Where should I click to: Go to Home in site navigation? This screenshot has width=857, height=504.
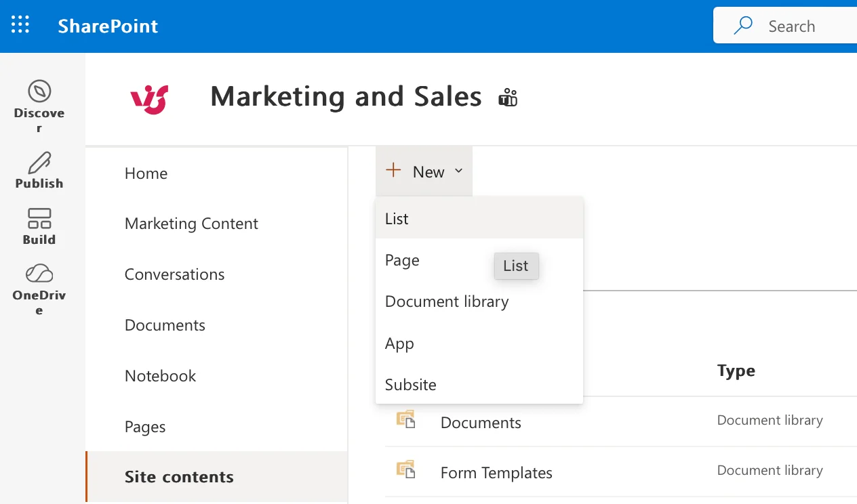coord(146,173)
